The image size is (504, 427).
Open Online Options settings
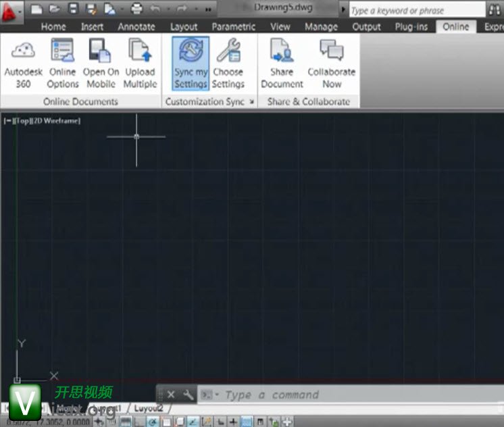(x=63, y=64)
